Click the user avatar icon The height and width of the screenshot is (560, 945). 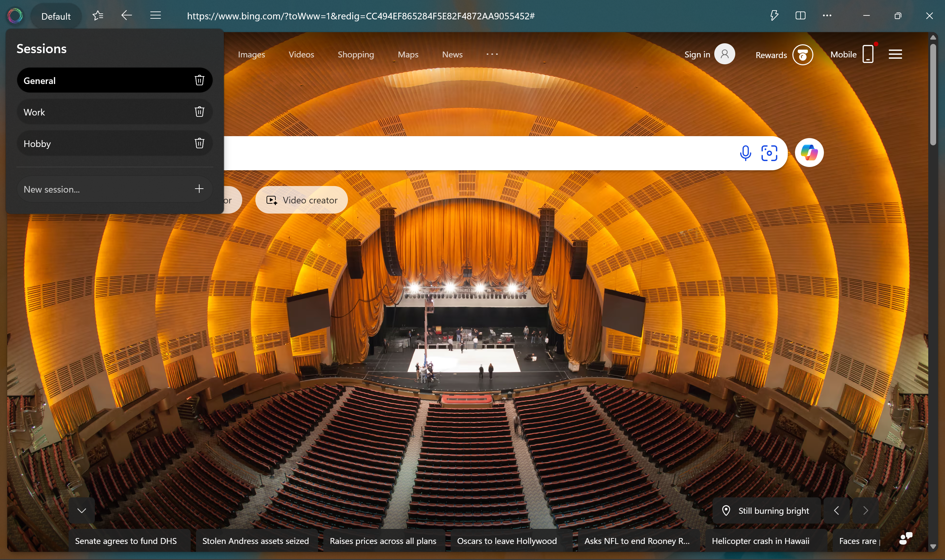pos(724,54)
